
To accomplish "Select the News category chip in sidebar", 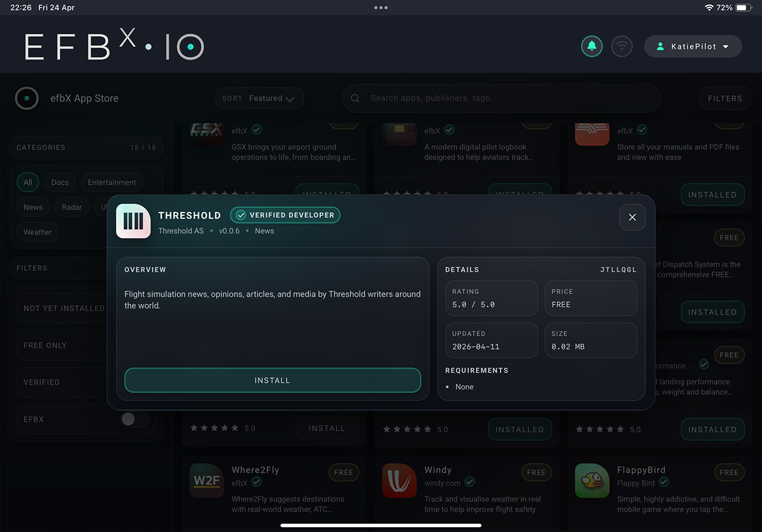I will point(33,207).
